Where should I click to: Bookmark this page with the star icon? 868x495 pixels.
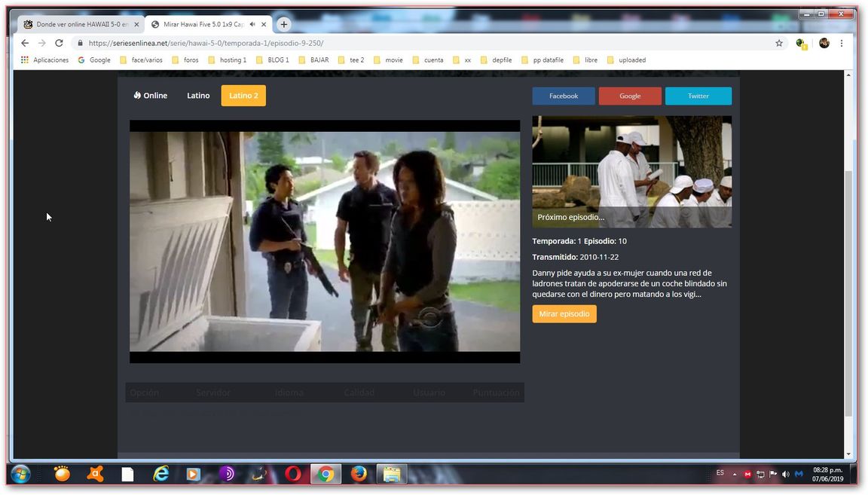point(779,43)
